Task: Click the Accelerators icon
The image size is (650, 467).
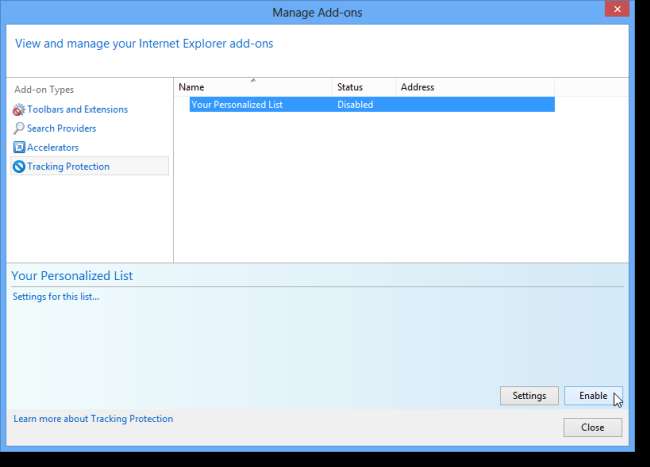Action: pos(19,147)
